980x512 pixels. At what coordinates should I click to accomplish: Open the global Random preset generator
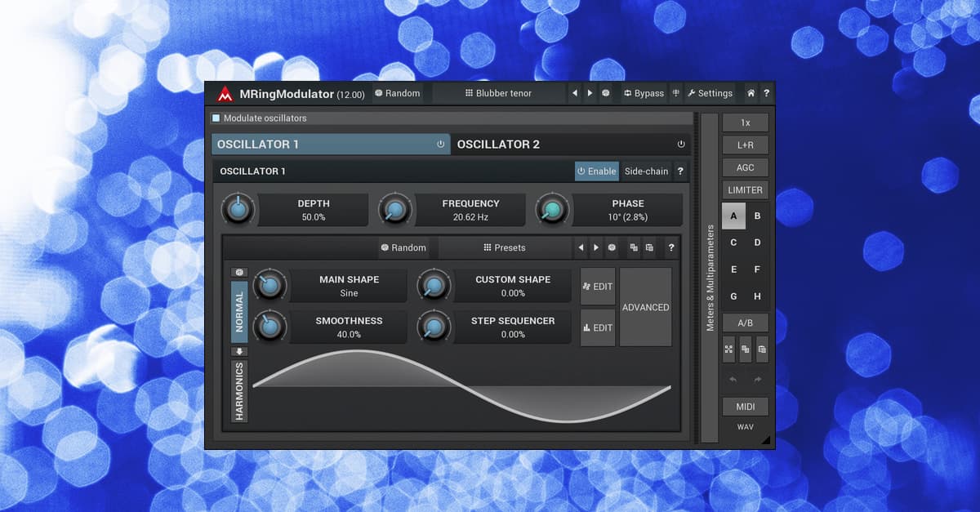(399, 93)
